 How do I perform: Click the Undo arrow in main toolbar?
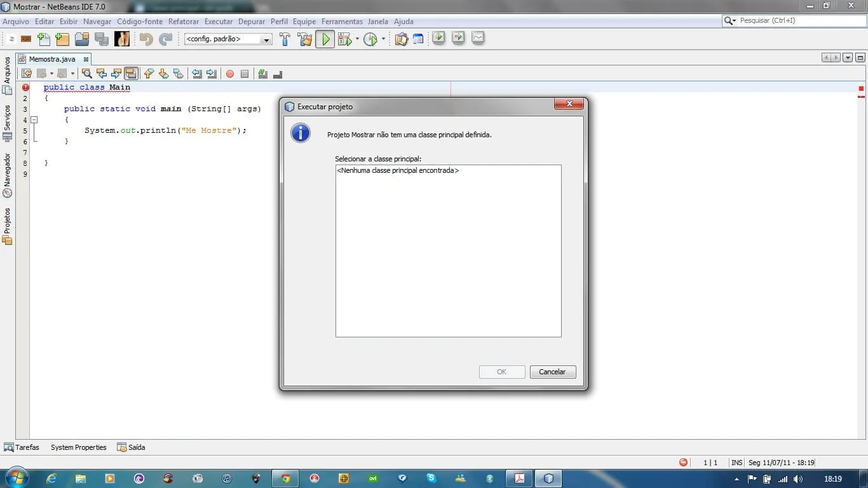tap(147, 39)
